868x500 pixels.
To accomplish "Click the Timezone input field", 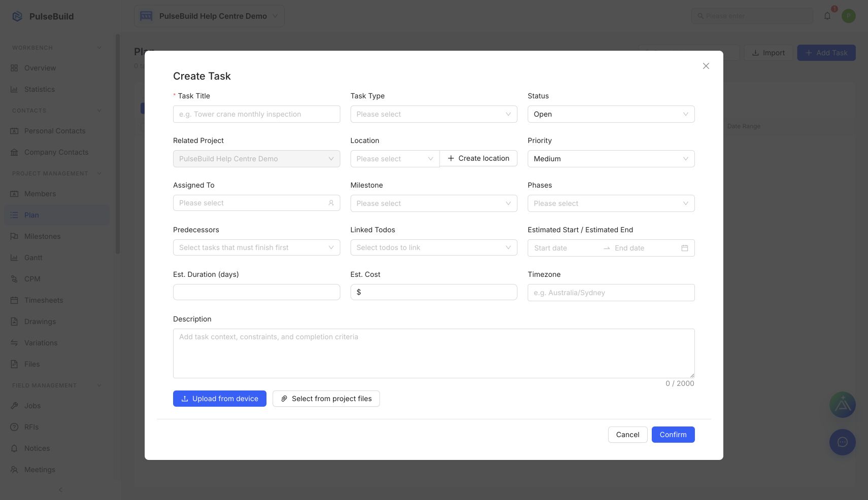I will click(611, 293).
